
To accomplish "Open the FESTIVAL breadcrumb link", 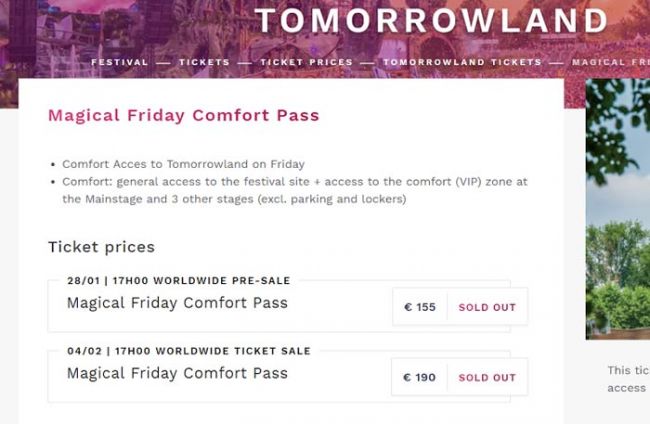I will 120,62.
